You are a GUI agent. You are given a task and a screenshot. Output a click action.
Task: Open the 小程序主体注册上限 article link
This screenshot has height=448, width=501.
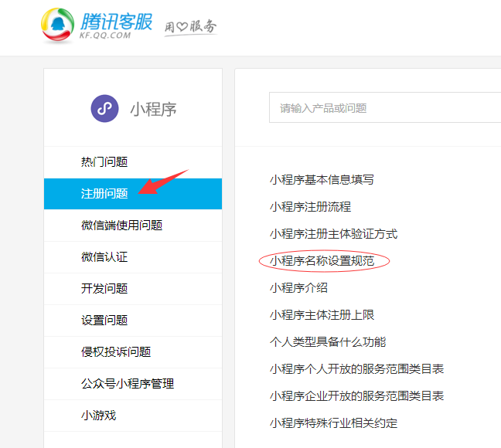(322, 315)
